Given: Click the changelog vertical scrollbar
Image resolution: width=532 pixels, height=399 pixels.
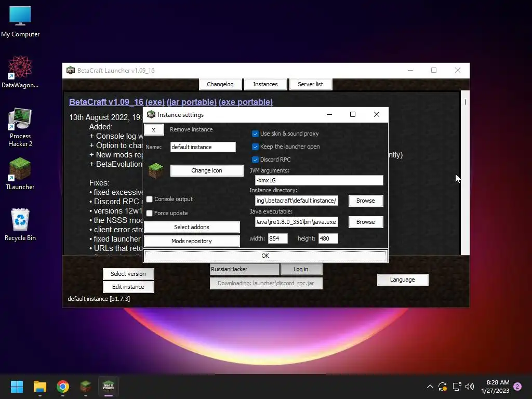Looking at the screenshot, I should click(465, 172).
